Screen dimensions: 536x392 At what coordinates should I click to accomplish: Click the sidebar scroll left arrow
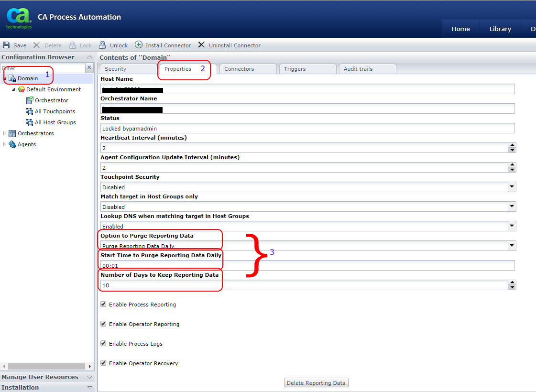pos(4,366)
